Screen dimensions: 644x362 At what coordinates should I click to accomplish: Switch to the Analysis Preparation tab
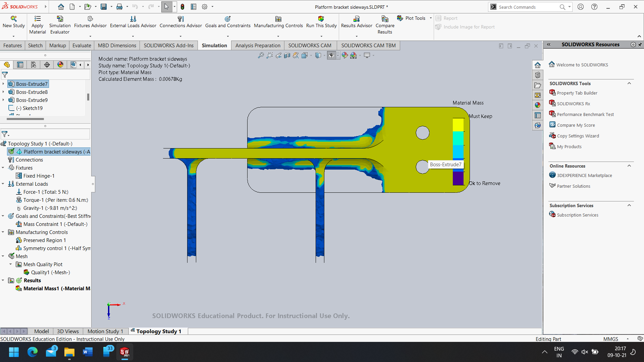[258, 45]
